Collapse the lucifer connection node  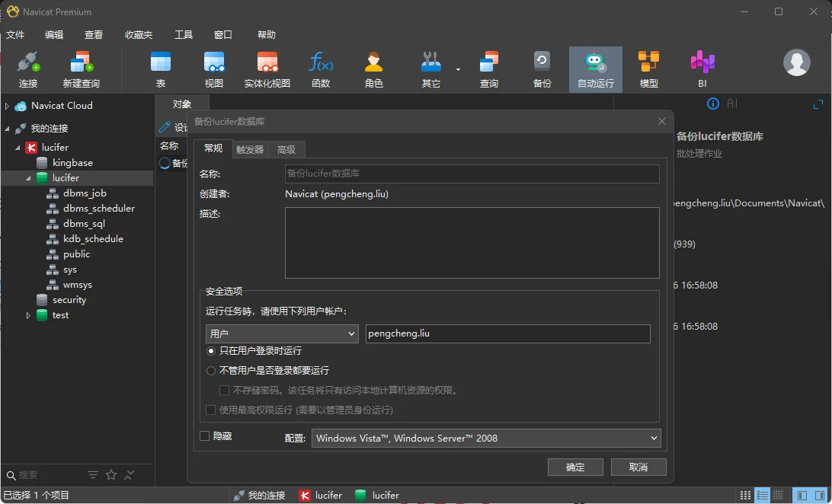click(x=18, y=148)
